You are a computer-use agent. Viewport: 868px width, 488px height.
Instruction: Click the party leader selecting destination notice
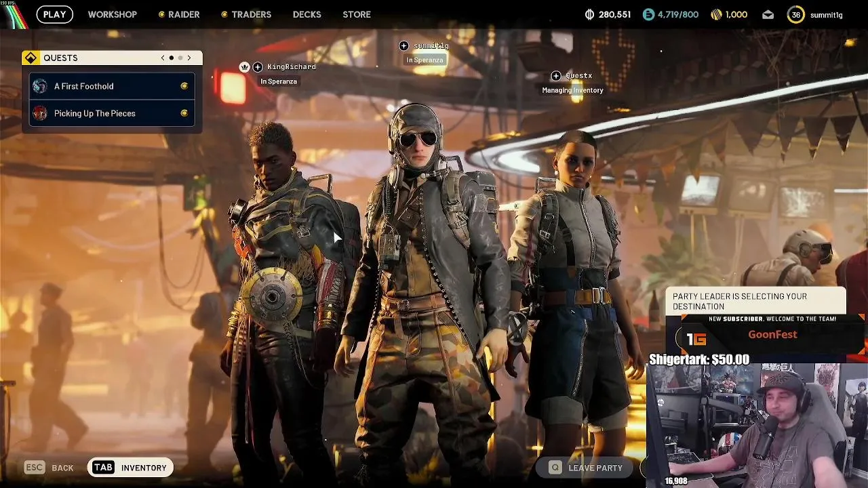click(755, 301)
